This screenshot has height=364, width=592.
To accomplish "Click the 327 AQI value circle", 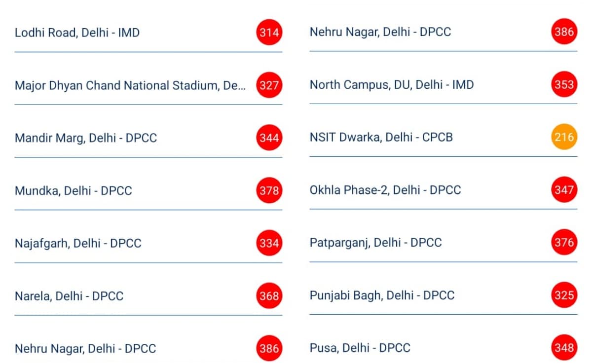I will click(269, 85).
